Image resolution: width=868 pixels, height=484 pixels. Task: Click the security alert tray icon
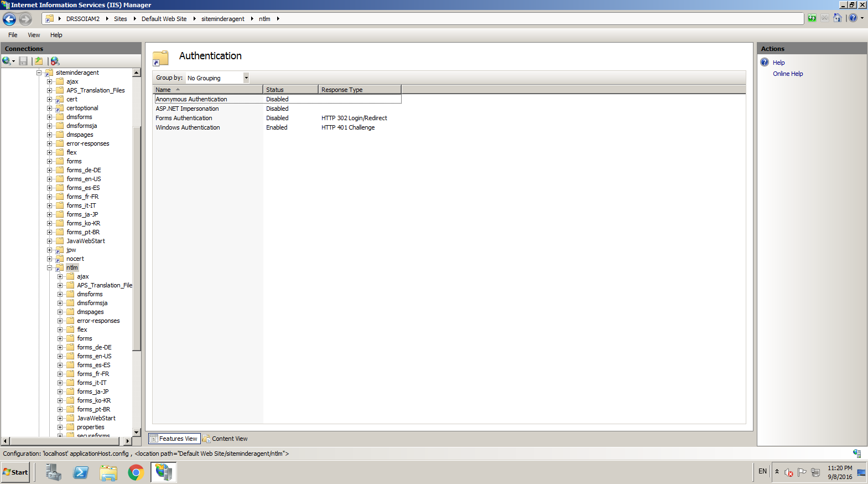pos(789,472)
